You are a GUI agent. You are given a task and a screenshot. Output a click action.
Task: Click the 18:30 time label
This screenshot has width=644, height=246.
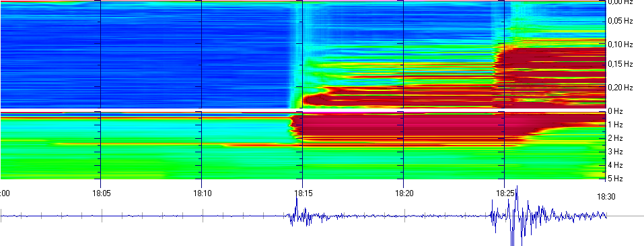(606, 197)
